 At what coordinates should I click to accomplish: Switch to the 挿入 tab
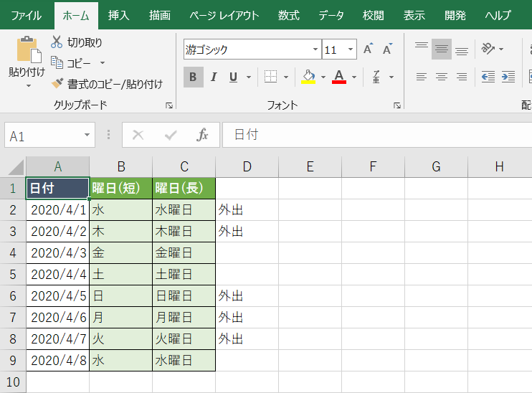(x=119, y=16)
